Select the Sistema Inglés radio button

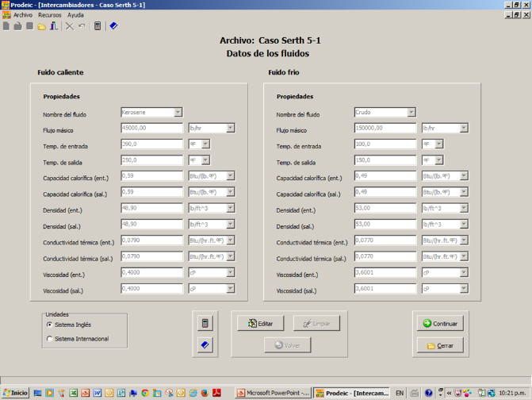point(49,325)
